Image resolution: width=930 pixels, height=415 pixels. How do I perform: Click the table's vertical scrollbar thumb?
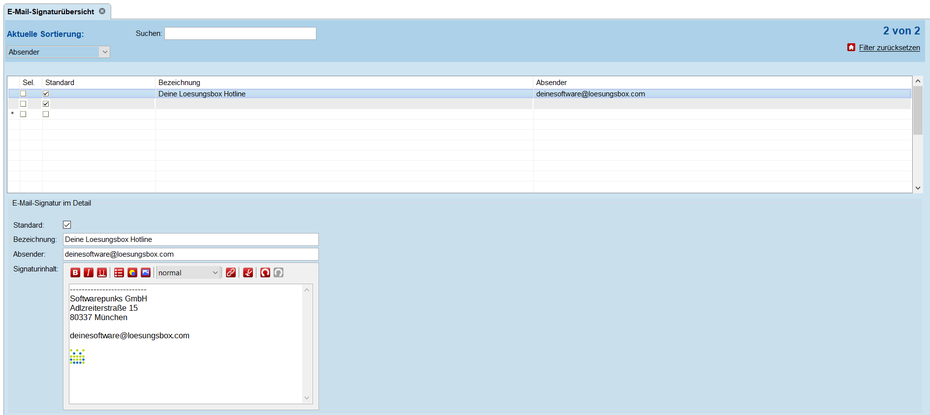click(x=918, y=111)
